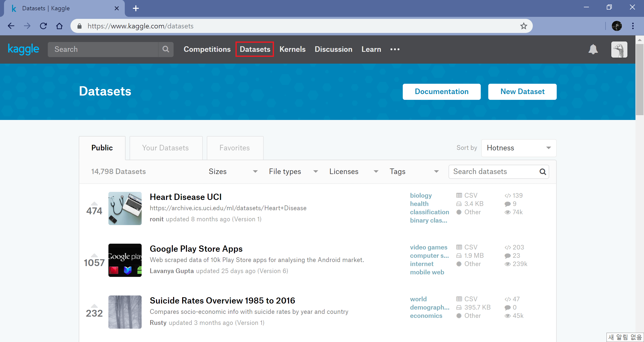Go to the browser home page

59,26
